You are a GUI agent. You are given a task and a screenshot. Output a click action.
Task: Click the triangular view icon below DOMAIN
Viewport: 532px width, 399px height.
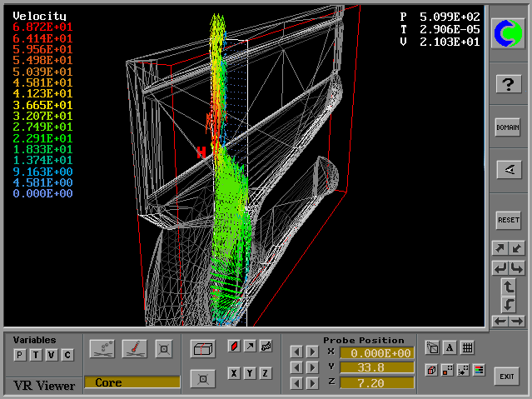(x=508, y=169)
